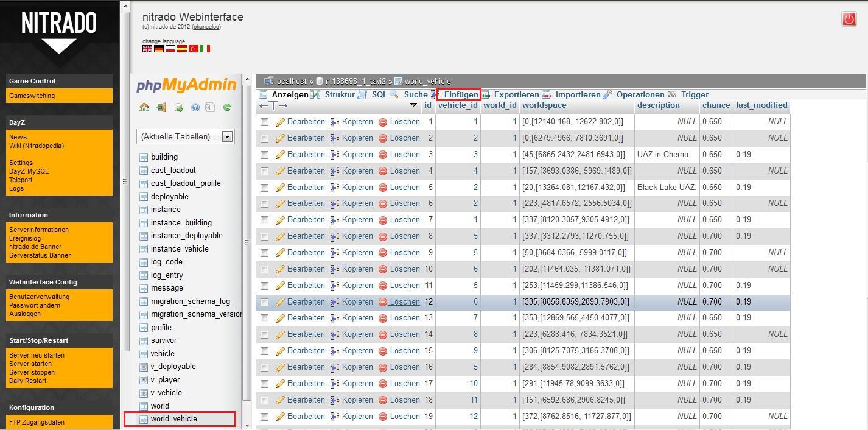868x430 pixels.
Task: Open the migration_schema_log table
Action: click(x=191, y=301)
